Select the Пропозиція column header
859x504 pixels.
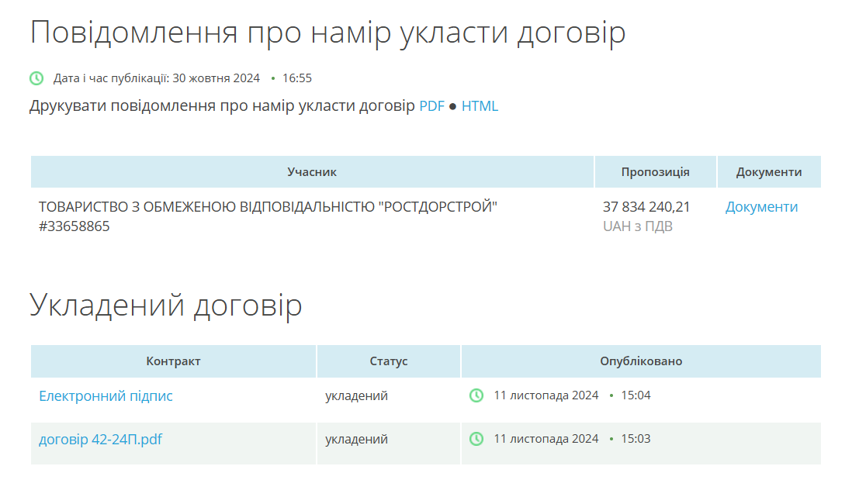(x=655, y=171)
